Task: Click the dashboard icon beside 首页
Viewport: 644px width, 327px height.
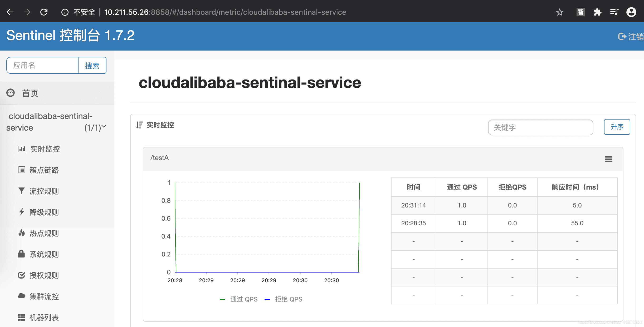Action: [x=11, y=93]
